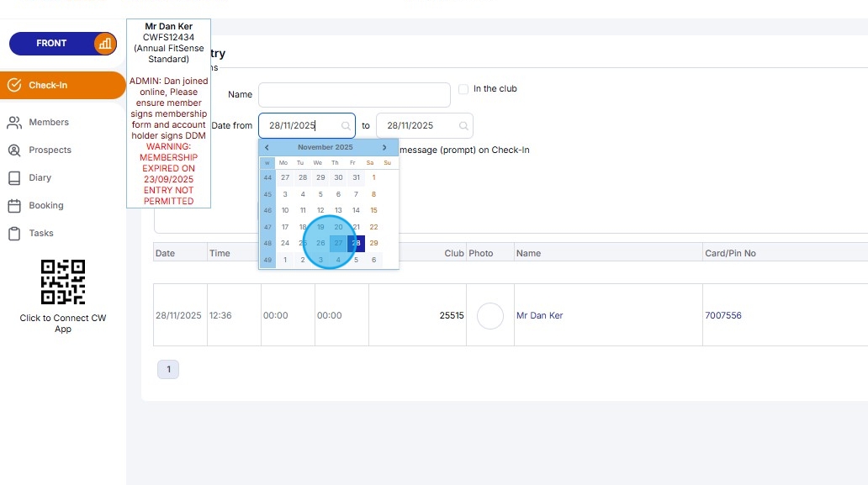Go to previous month in calendar
The width and height of the screenshot is (868, 485).
(x=267, y=148)
